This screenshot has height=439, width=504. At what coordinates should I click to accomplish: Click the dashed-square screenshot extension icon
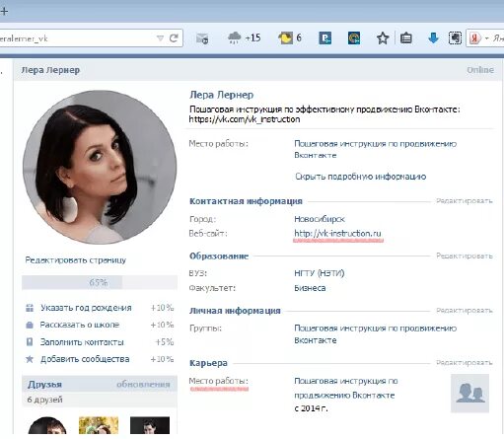455,38
